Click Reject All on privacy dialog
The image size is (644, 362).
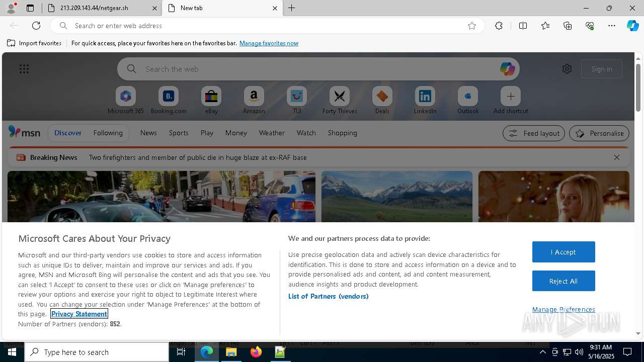point(563,281)
